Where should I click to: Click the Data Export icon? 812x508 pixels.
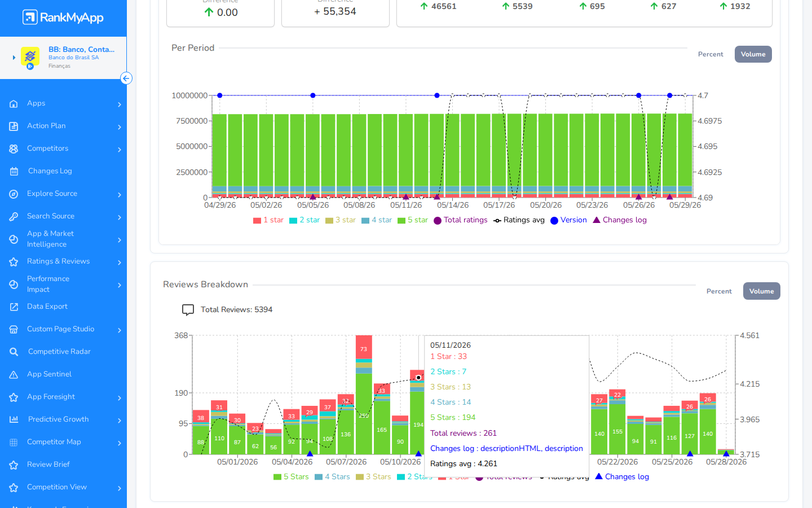(x=14, y=306)
